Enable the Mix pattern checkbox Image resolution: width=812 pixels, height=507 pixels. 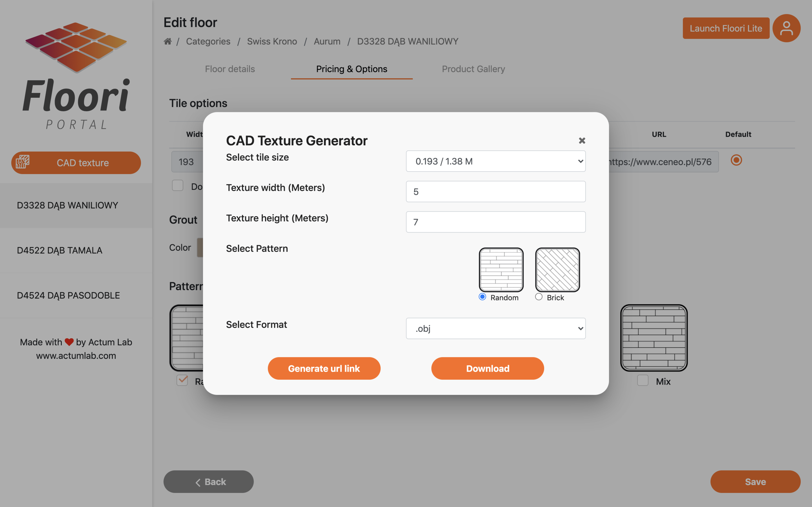point(643,380)
